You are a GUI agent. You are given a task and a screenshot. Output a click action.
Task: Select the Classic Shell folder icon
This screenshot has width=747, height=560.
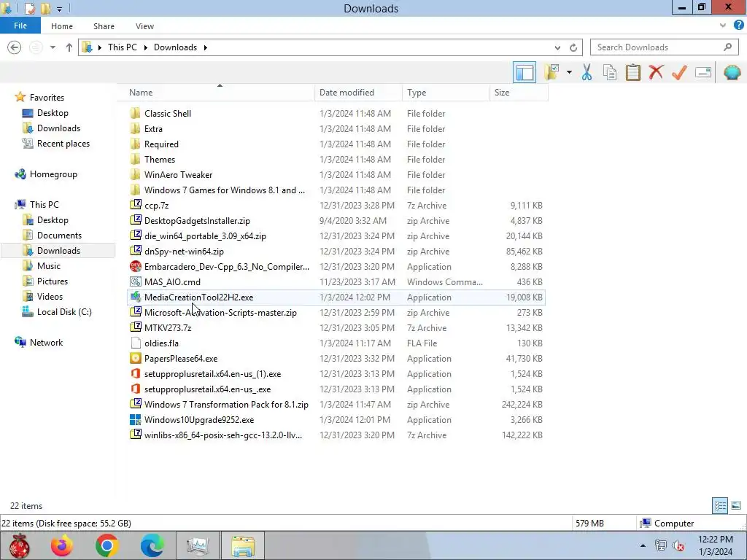[x=135, y=113]
